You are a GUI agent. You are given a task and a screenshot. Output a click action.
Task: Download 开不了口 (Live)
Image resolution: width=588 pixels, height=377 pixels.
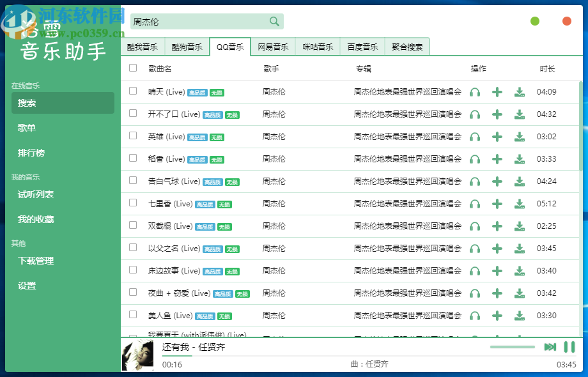pyautogui.click(x=519, y=114)
